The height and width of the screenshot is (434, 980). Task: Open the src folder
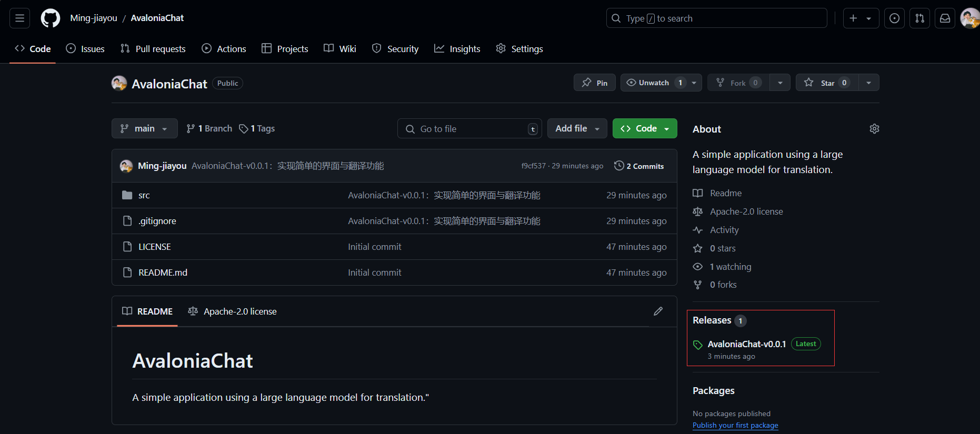click(144, 195)
